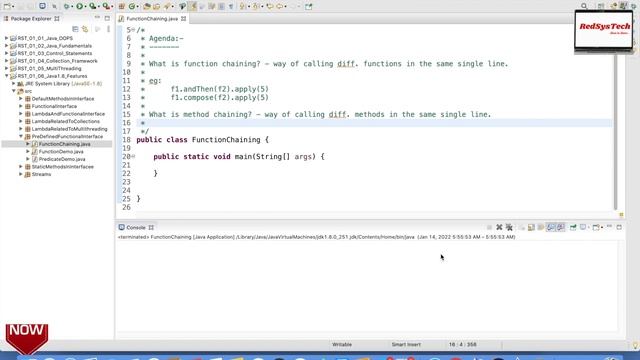The image size is (640, 360).
Task: Close the FunctionChaining.java editor tab
Action: (x=184, y=19)
